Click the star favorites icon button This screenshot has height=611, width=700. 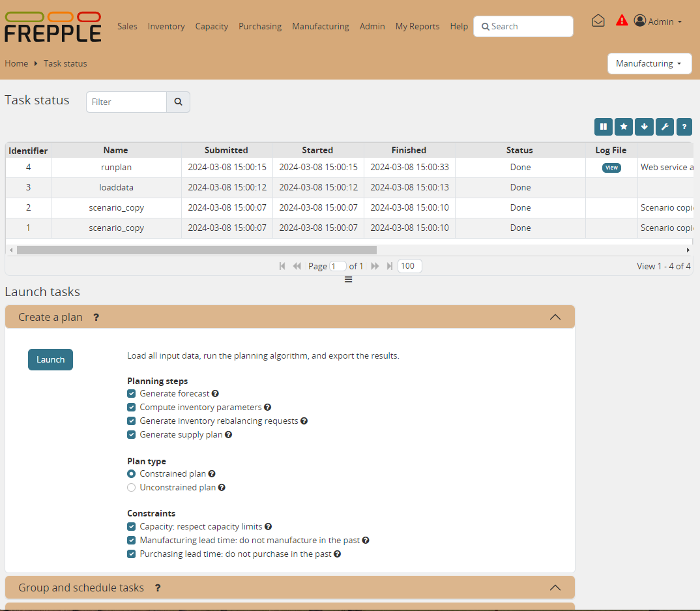(624, 127)
